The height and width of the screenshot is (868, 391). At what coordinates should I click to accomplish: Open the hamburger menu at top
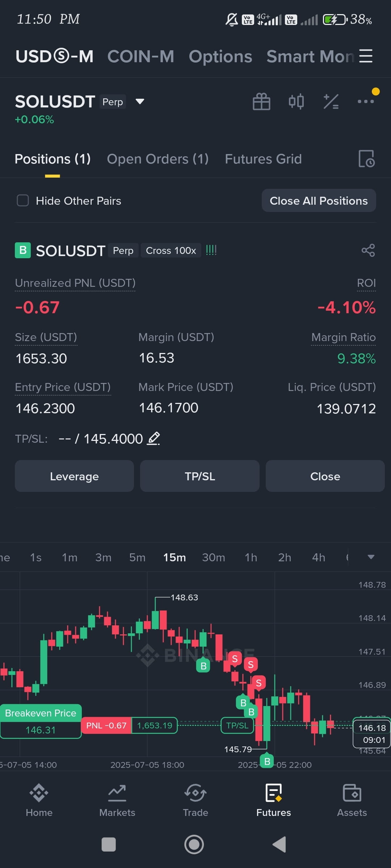pyautogui.click(x=366, y=56)
